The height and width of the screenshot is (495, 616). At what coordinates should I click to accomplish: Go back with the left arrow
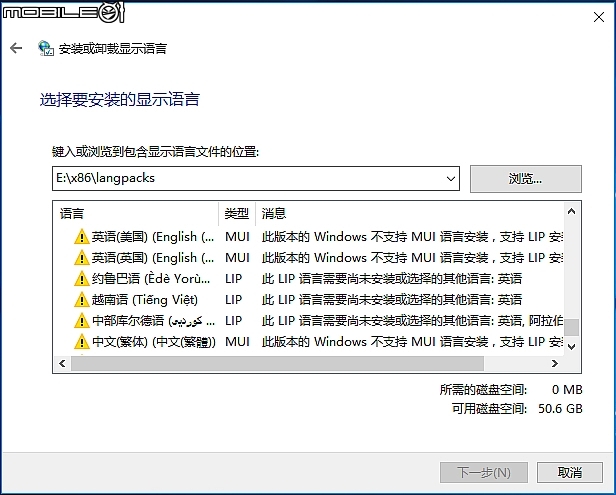tap(16, 48)
